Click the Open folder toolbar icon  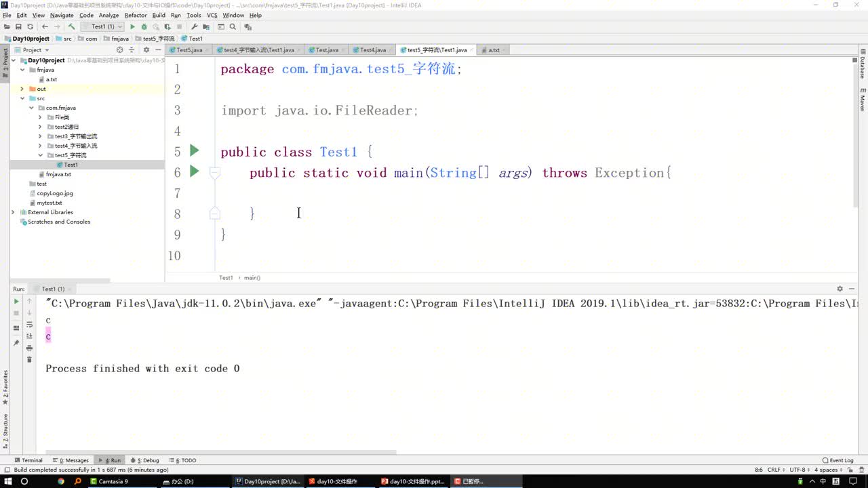(7, 27)
